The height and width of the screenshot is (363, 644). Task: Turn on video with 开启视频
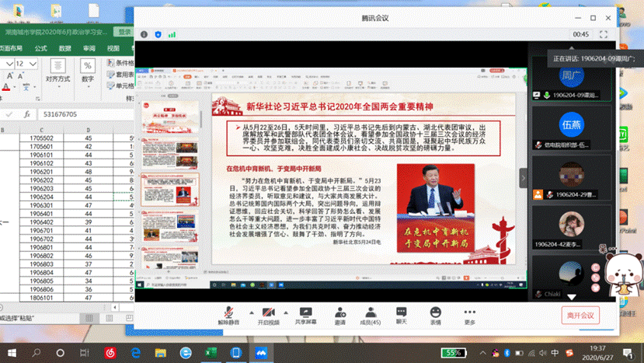pyautogui.click(x=268, y=311)
